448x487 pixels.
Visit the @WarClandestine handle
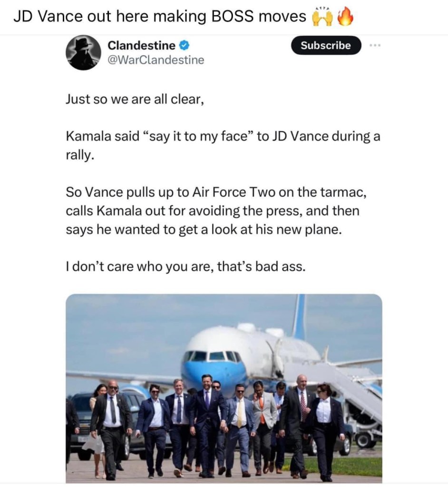coord(156,60)
